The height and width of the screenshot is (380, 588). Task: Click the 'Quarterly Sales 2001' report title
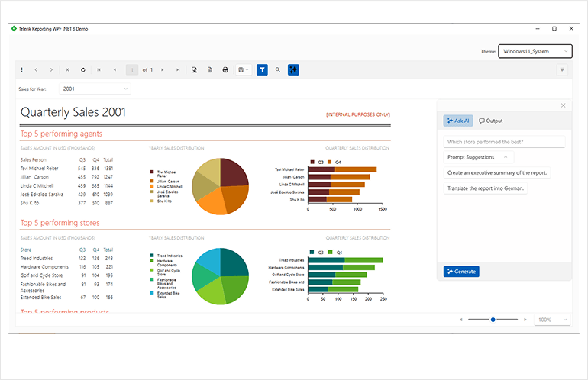[73, 112]
